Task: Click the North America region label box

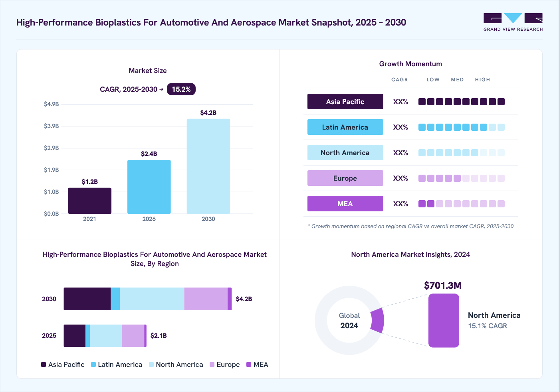Action: 345,153
